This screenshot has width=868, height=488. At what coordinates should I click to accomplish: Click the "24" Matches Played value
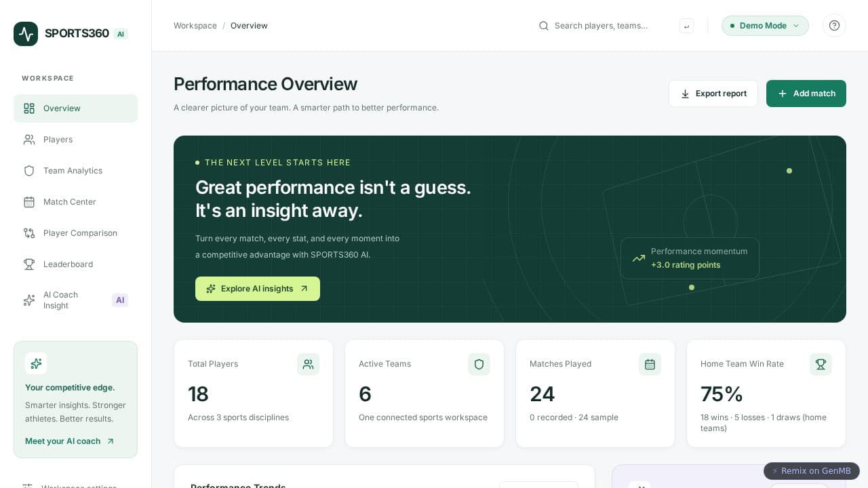point(542,394)
